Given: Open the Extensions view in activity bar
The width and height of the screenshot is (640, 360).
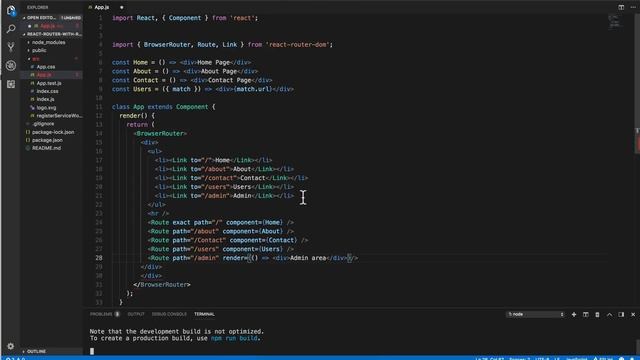Looking at the screenshot, I should pyautogui.click(x=11, y=84).
